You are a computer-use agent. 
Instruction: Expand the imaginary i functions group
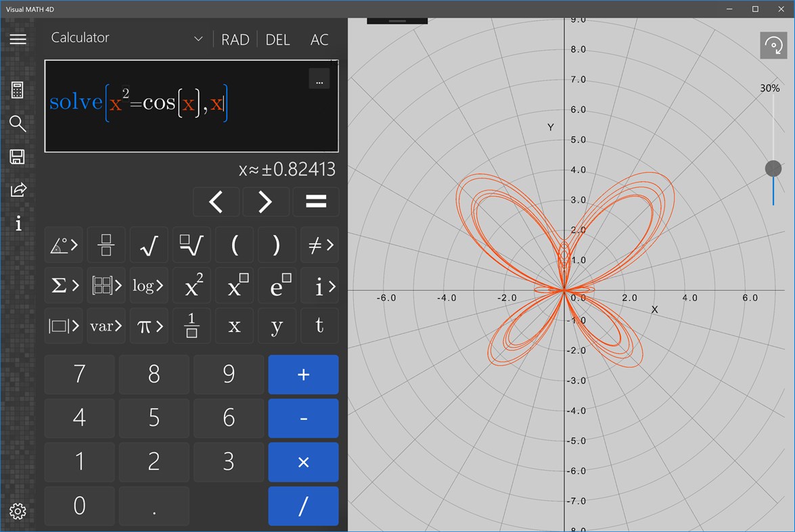pos(319,286)
